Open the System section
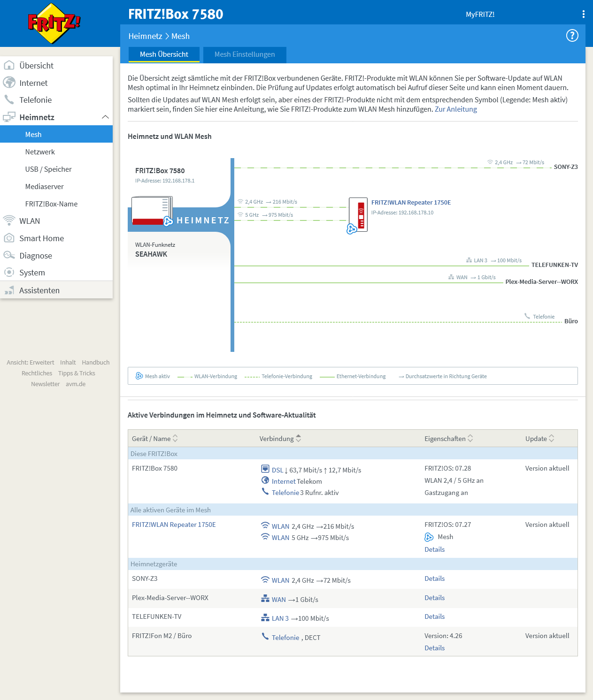The height and width of the screenshot is (700, 593). (x=31, y=272)
